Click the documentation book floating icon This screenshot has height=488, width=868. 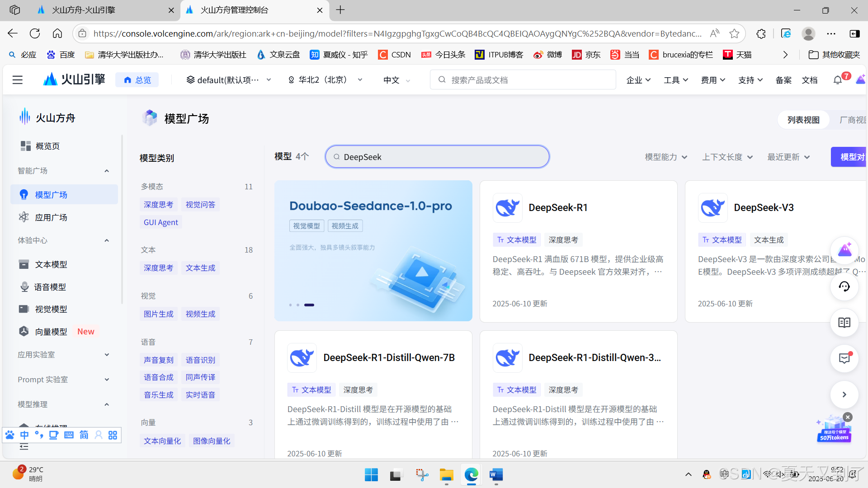pyautogui.click(x=844, y=323)
